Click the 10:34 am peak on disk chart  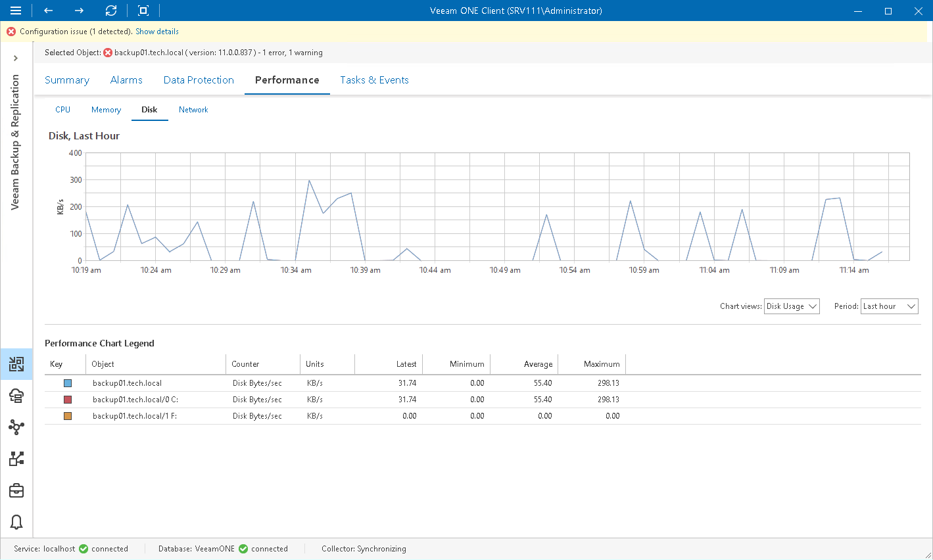[x=309, y=180]
